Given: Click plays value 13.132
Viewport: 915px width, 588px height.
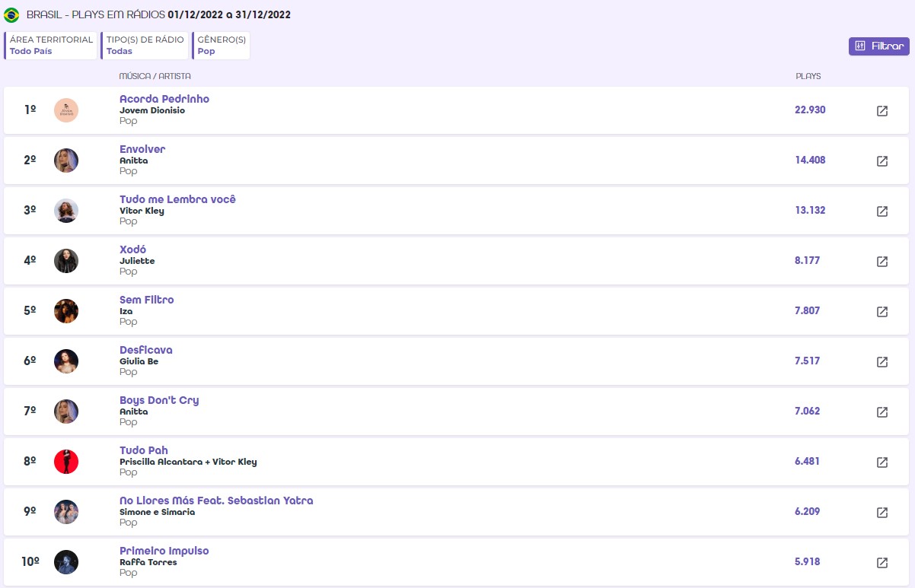Looking at the screenshot, I should pos(810,211).
